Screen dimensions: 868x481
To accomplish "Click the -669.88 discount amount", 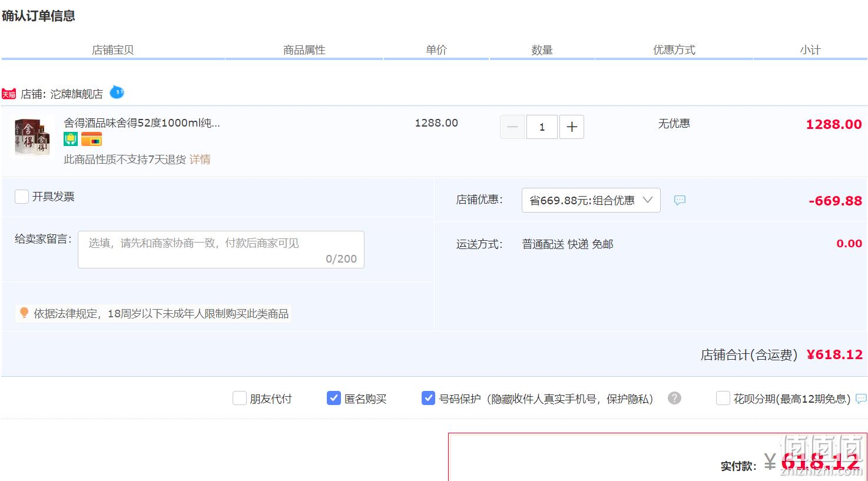I will coord(836,201).
